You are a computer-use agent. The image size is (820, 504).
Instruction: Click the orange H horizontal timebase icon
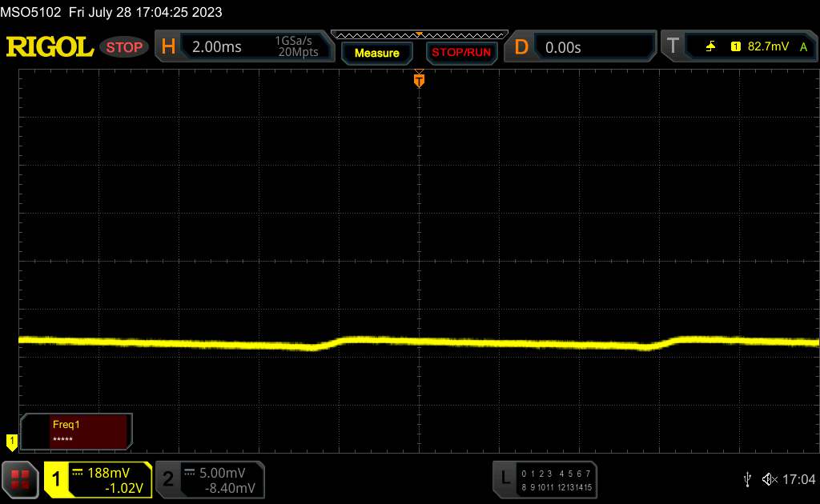point(168,47)
